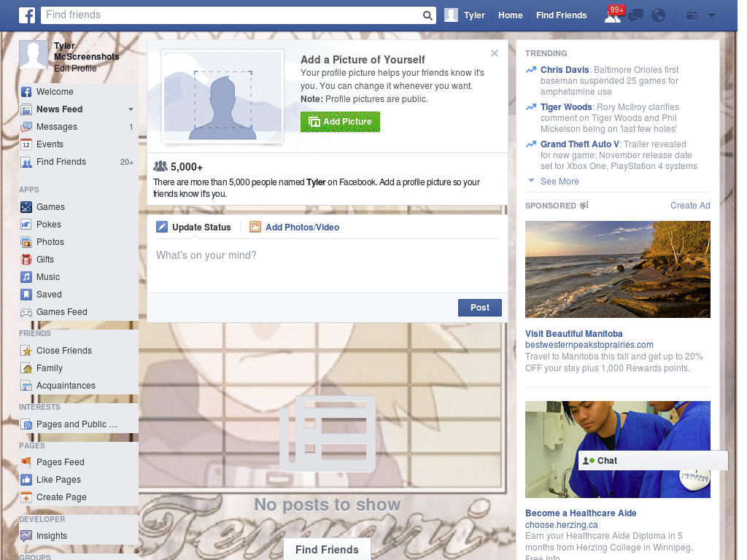Screen dimensions: 747x560
Task: Click bestwesternpeakstoprairies.com ad URL
Action: pos(589,345)
